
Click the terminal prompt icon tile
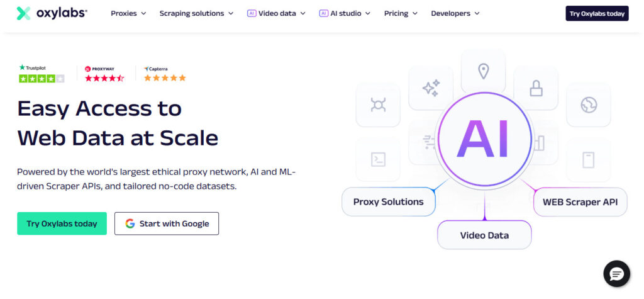[378, 159]
